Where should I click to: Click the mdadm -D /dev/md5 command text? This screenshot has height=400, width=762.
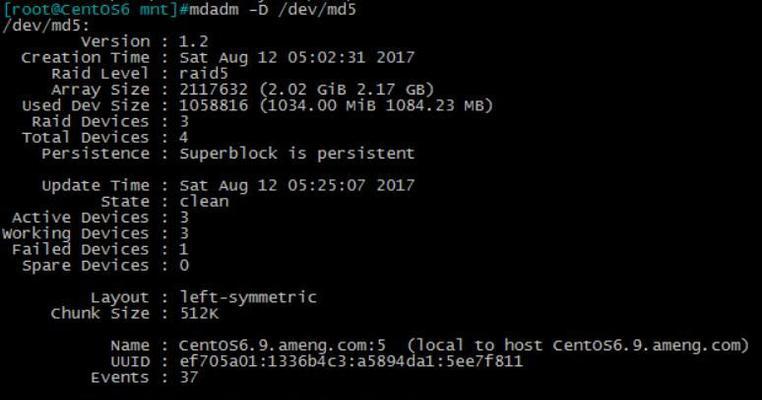pyautogui.click(x=273, y=9)
